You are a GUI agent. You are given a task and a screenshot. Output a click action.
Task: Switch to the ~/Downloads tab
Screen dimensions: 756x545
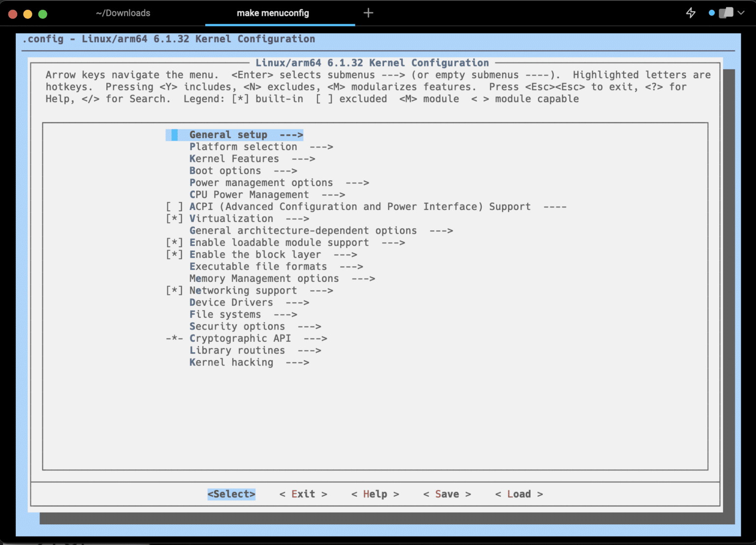[123, 13]
